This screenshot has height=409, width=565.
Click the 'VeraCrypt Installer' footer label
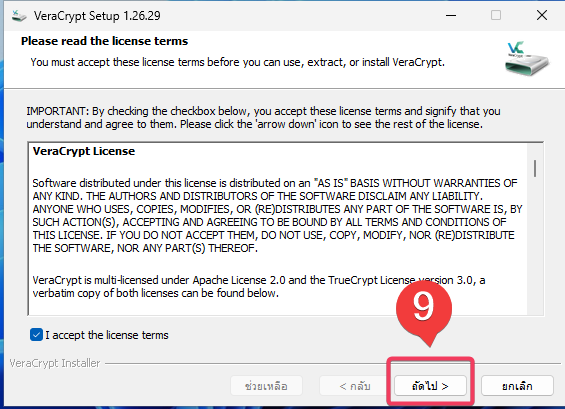click(x=55, y=363)
